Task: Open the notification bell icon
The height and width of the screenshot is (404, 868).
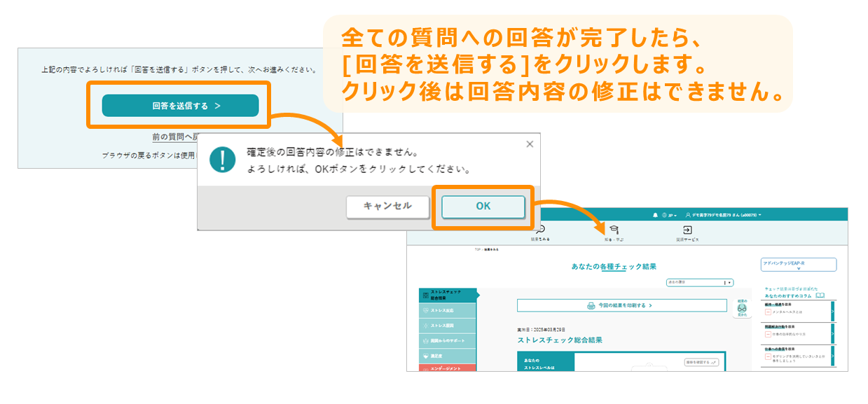Action: [655, 215]
